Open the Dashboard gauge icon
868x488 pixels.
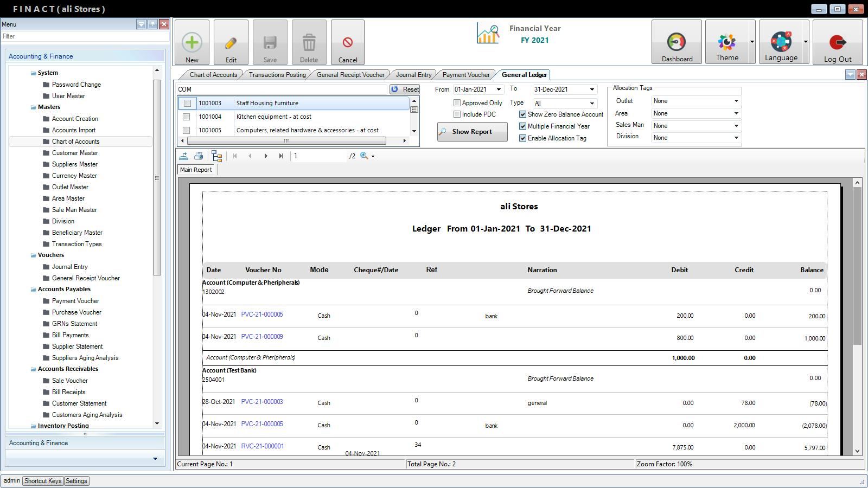click(x=676, y=43)
